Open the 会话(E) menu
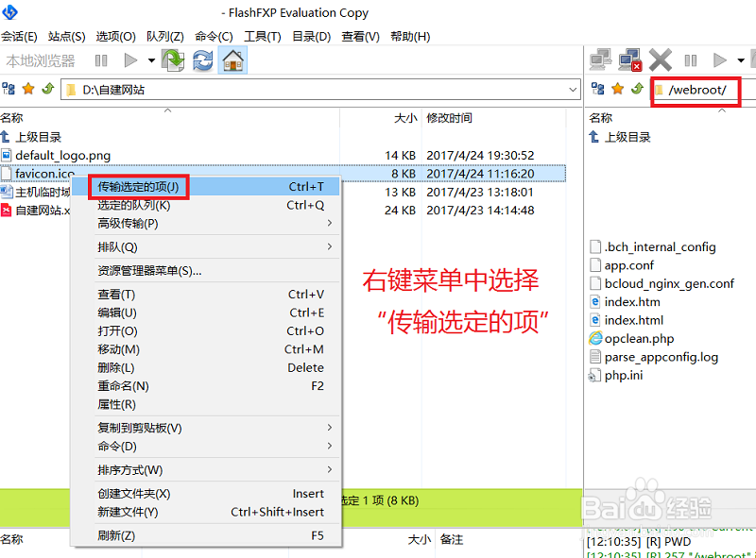The image size is (756, 558). tap(19, 37)
